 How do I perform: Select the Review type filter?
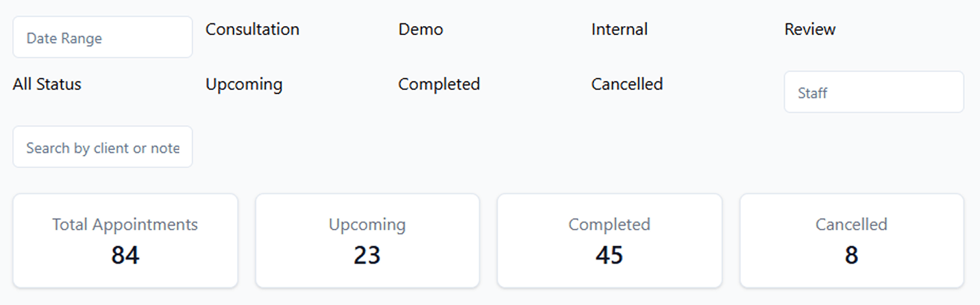(x=809, y=29)
